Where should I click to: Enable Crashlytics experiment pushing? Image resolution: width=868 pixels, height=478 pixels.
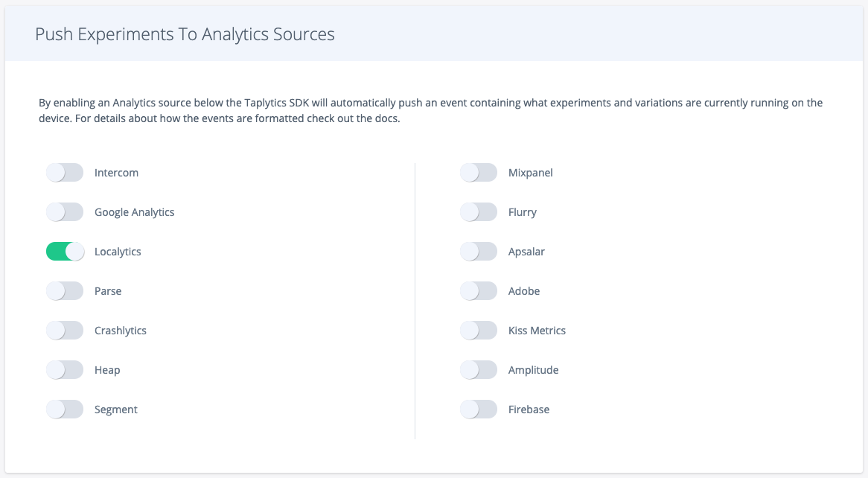(x=65, y=331)
